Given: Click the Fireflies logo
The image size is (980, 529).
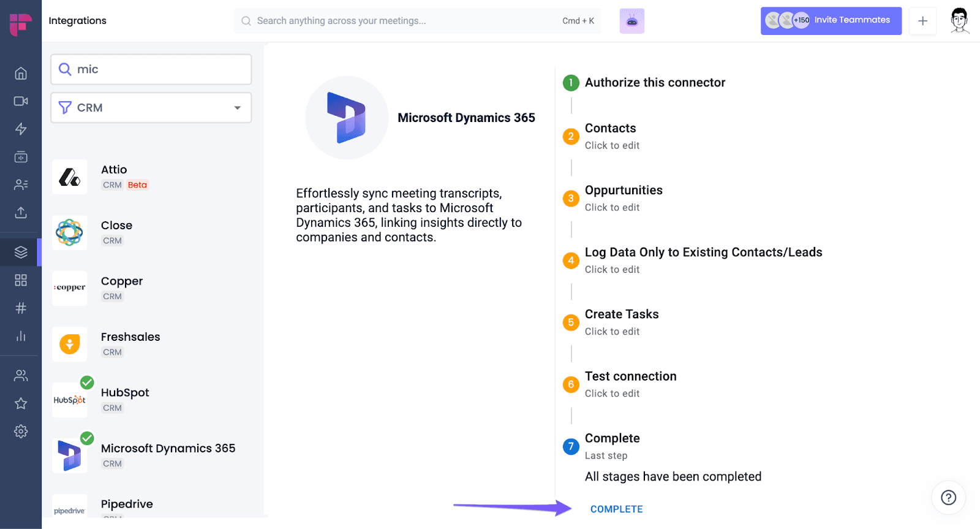Looking at the screenshot, I should 21,25.
